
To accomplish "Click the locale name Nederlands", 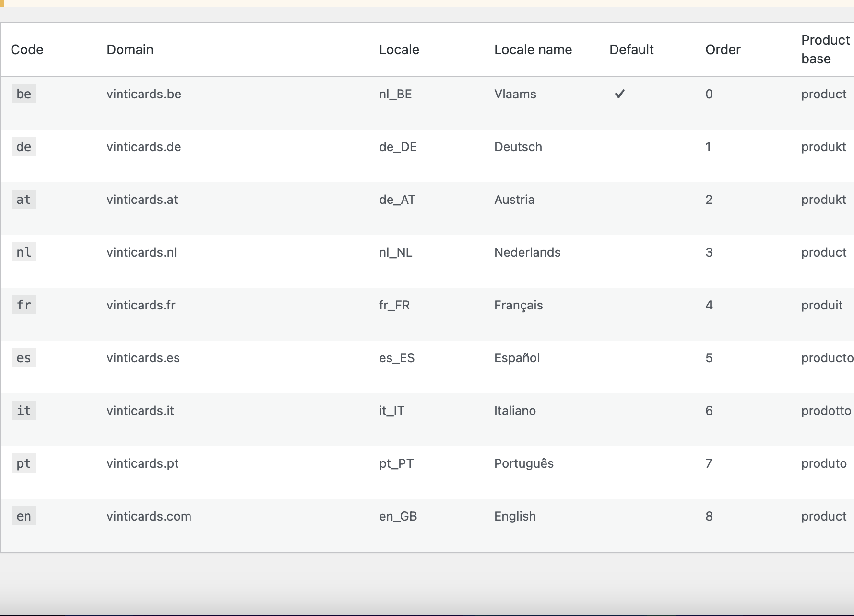I will [527, 252].
